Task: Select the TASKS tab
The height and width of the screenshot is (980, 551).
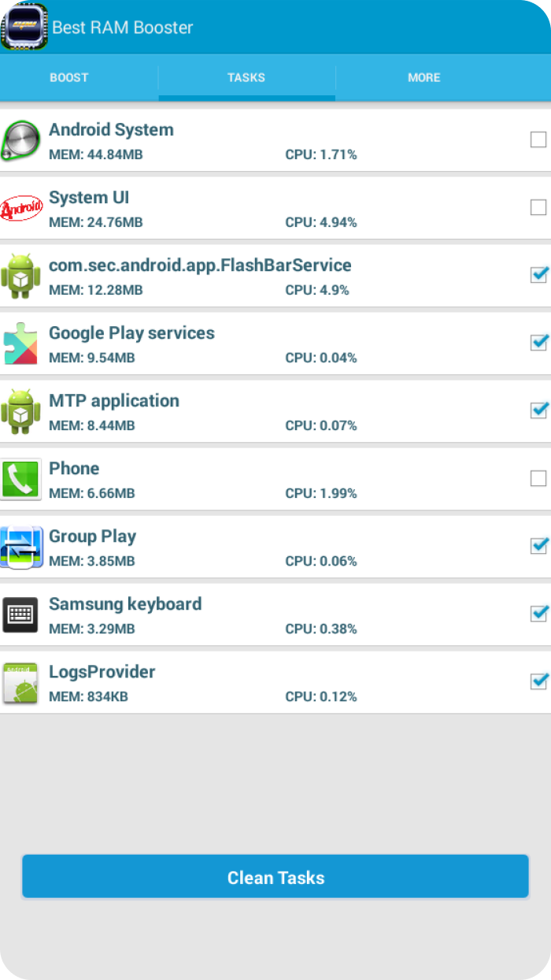Action: click(x=246, y=77)
